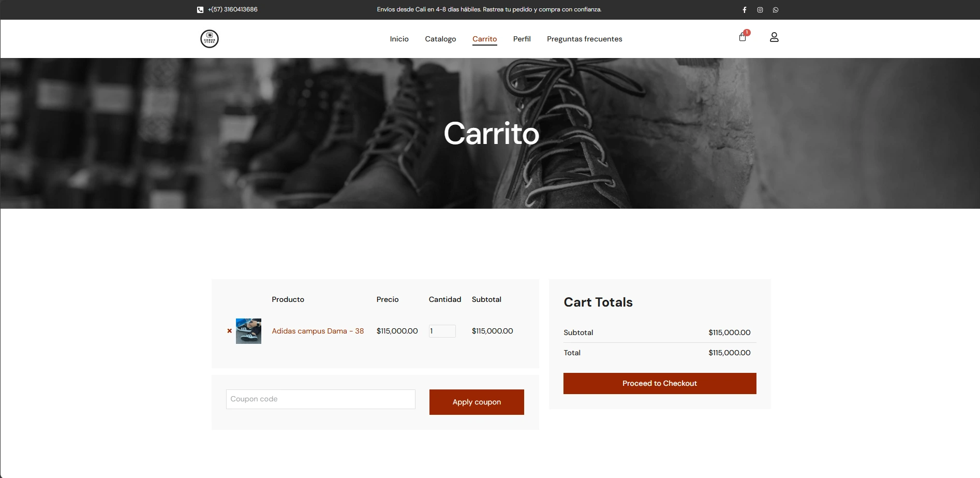Click the cart item count badge

[x=747, y=32]
